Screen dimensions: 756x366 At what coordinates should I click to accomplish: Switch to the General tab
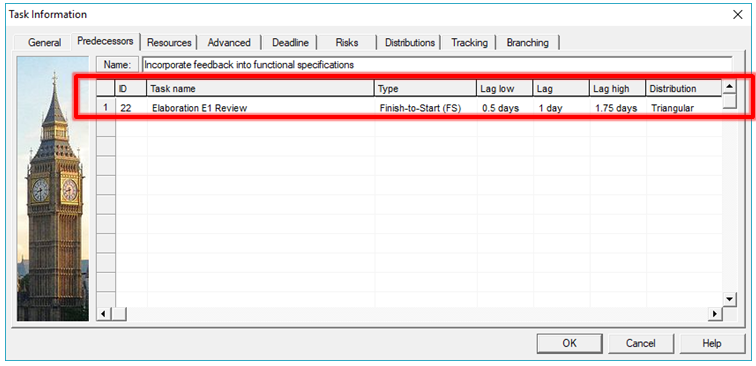pos(44,42)
